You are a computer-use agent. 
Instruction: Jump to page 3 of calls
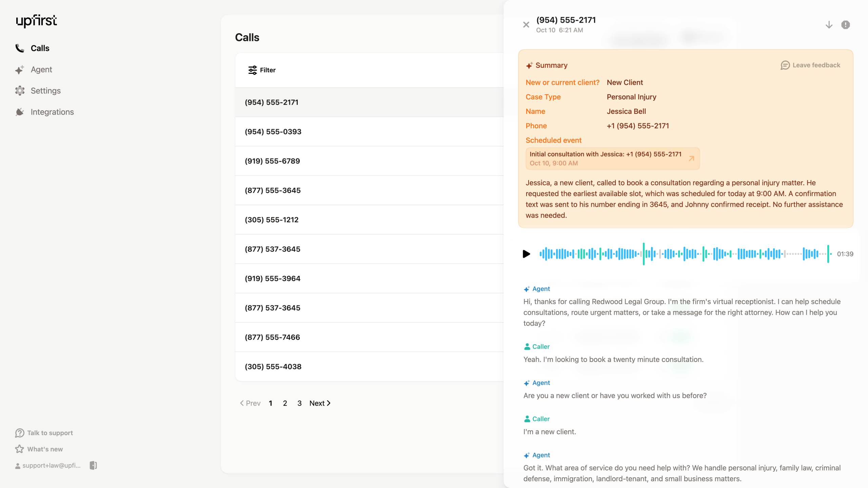[x=299, y=403]
